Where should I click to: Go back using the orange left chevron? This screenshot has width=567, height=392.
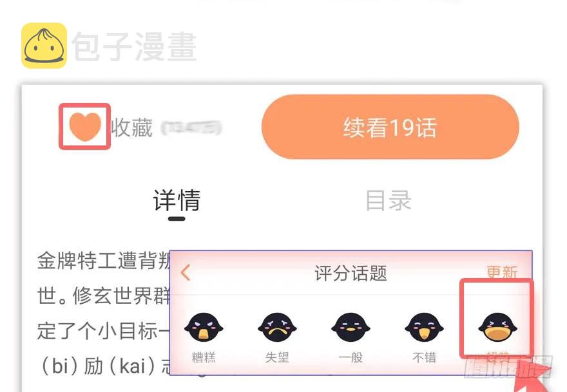click(x=186, y=273)
